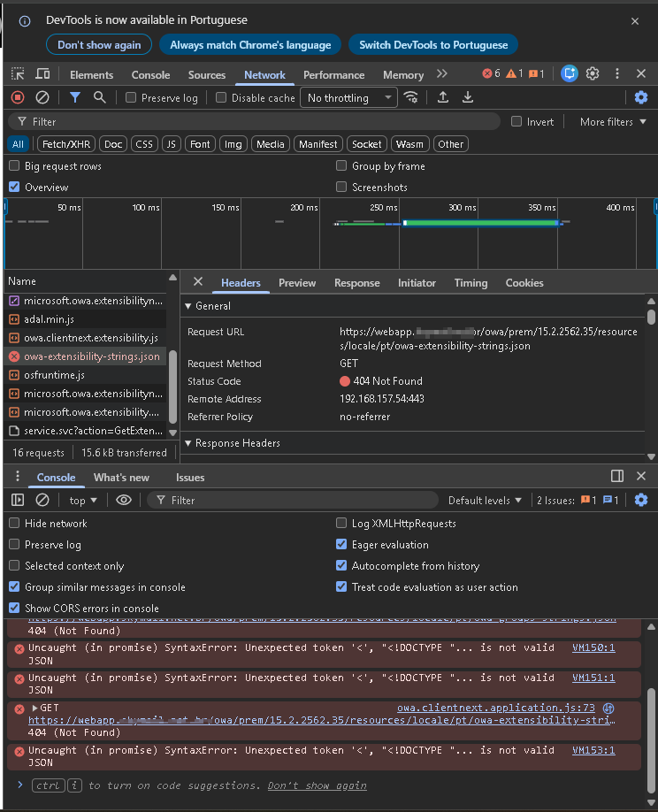Open the network search magnifier icon
Screen dimensions: 658x812
pyautogui.click(x=100, y=97)
